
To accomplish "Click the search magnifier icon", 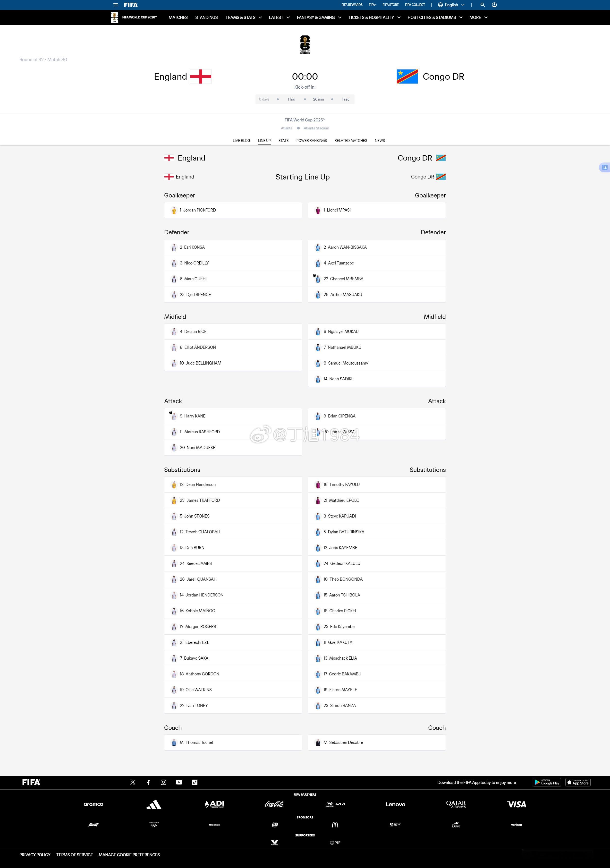I will [x=483, y=5].
